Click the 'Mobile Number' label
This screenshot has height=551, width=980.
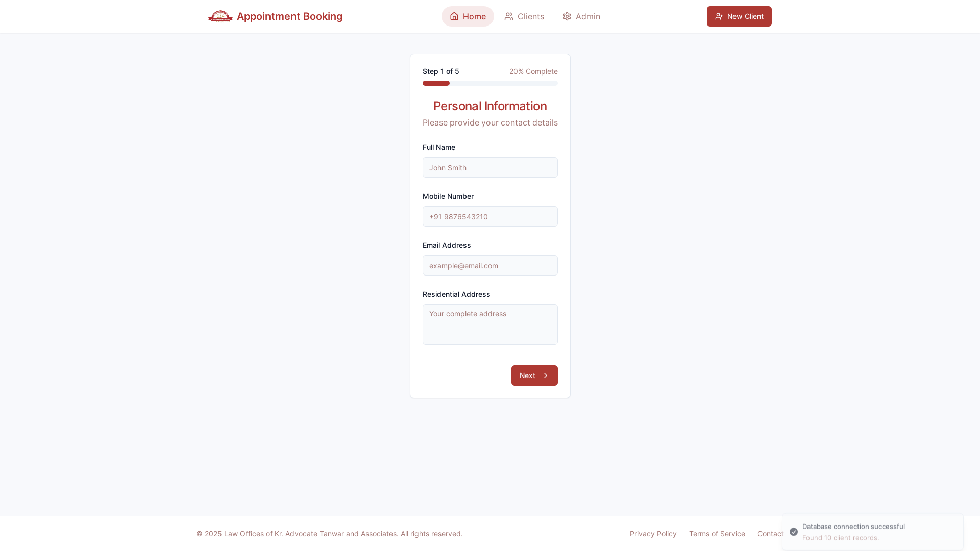[x=448, y=196]
